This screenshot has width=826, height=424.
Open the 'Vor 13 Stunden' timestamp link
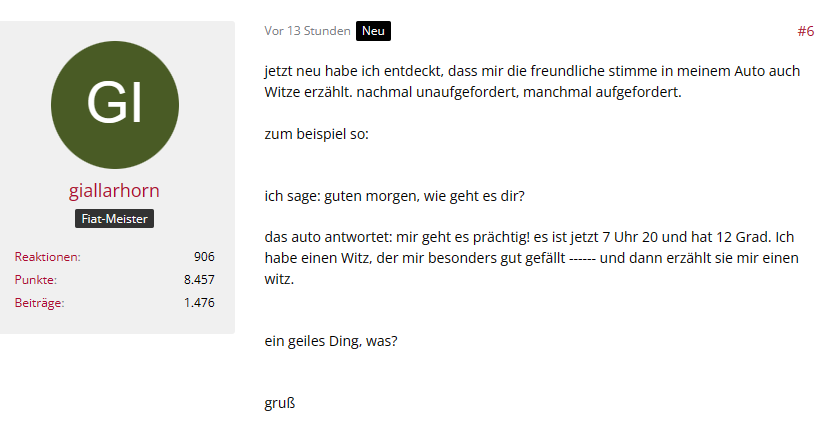coord(307,31)
